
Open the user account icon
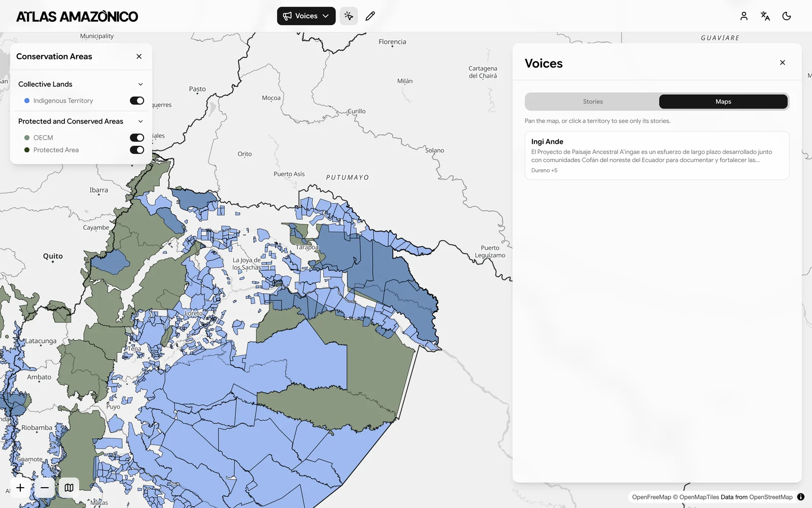pyautogui.click(x=744, y=16)
